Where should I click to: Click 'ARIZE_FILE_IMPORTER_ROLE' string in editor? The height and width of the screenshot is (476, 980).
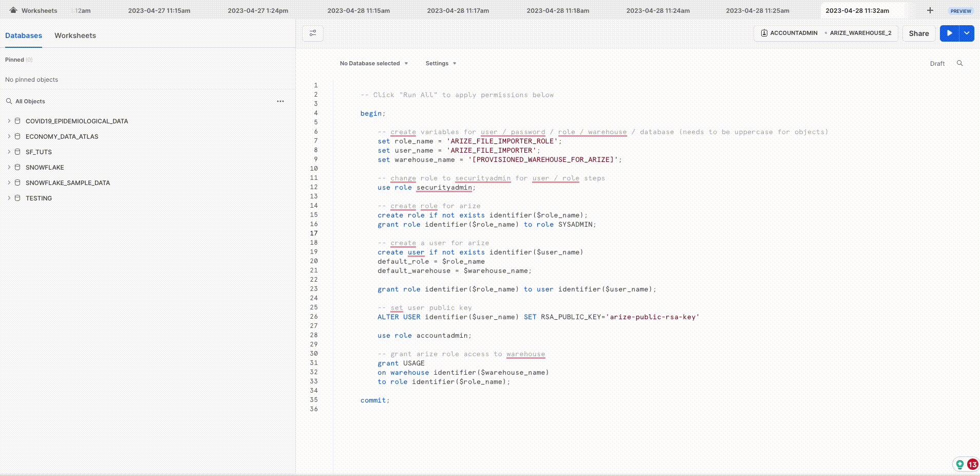[x=502, y=141]
